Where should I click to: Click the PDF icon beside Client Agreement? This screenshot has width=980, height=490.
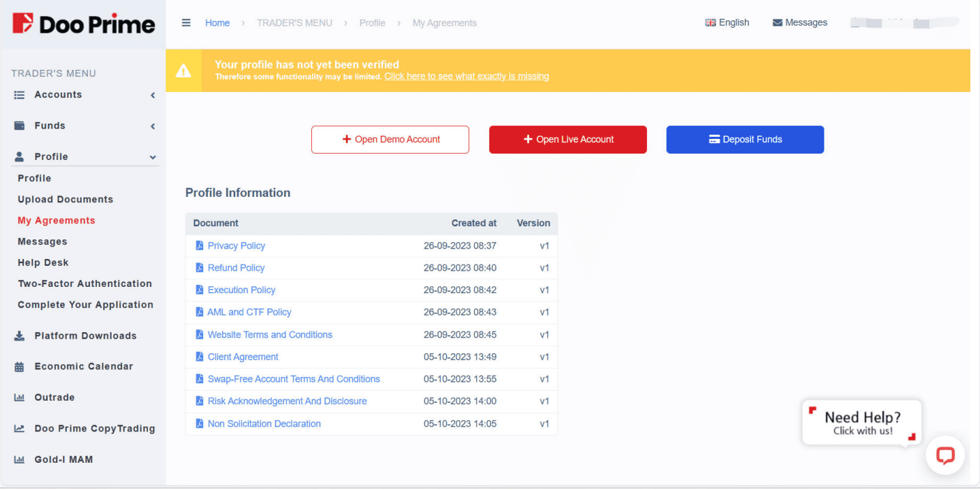coord(199,357)
